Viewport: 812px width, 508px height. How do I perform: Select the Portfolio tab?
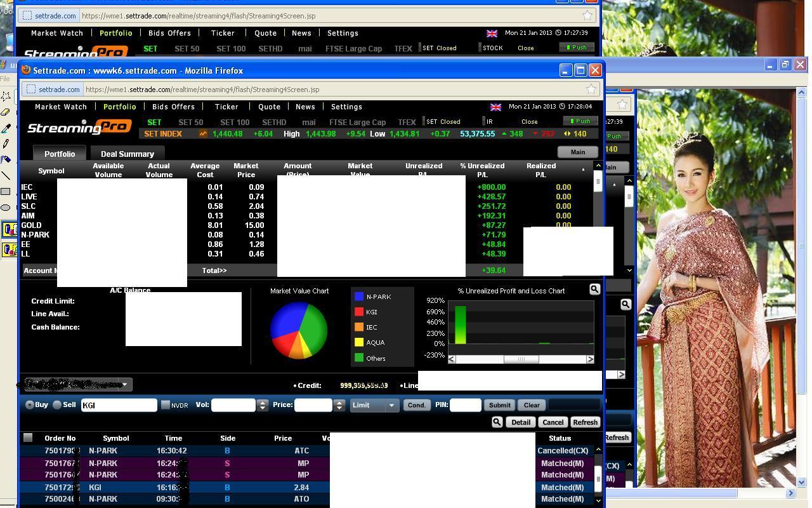(x=60, y=154)
